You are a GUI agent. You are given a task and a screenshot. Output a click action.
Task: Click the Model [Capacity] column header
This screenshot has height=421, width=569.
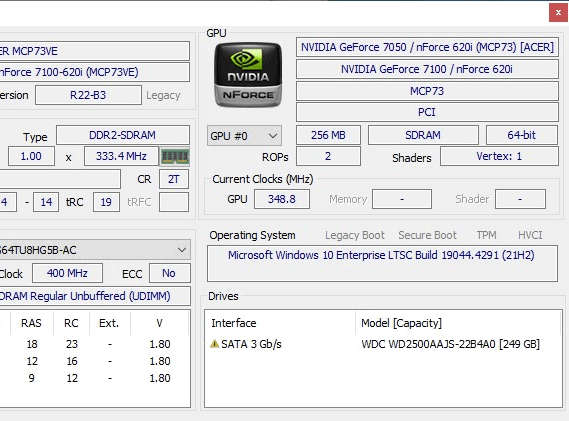coord(401,323)
